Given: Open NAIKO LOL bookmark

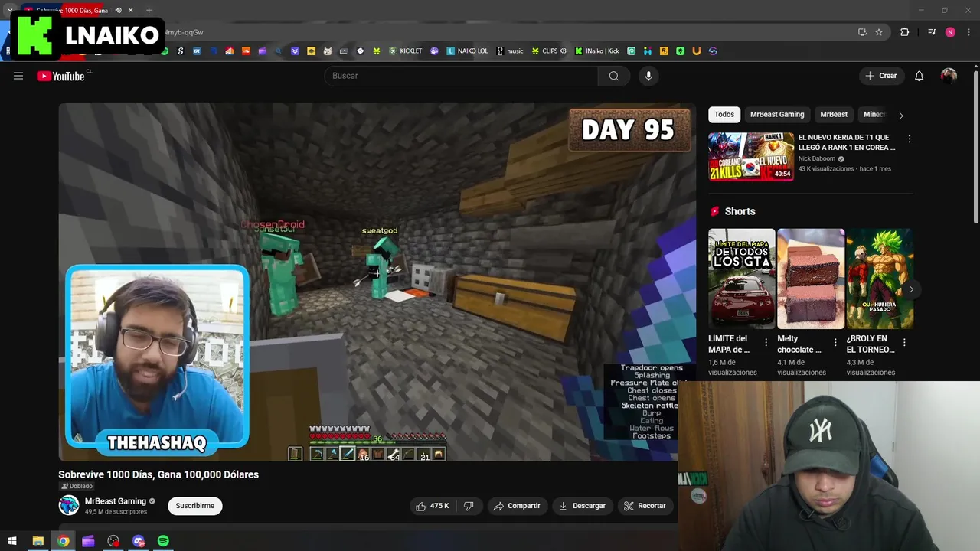Looking at the screenshot, I should point(467,51).
